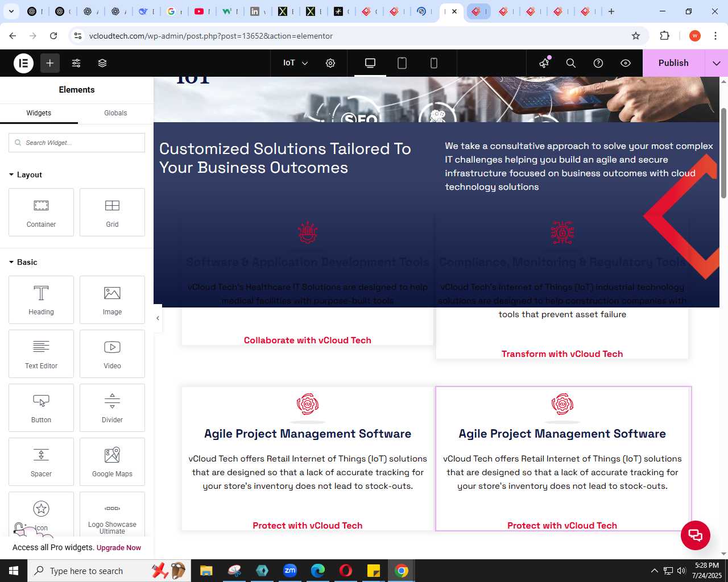Viewport: 728px width, 582px height.
Task: Open Sticky Notes from taskbar
Action: tap(374, 571)
